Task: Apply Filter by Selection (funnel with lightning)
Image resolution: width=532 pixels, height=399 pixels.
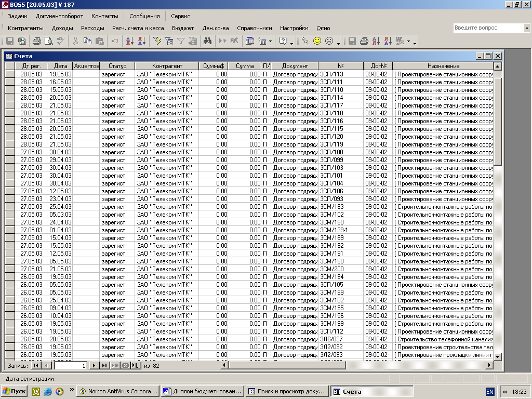Action: [x=157, y=41]
